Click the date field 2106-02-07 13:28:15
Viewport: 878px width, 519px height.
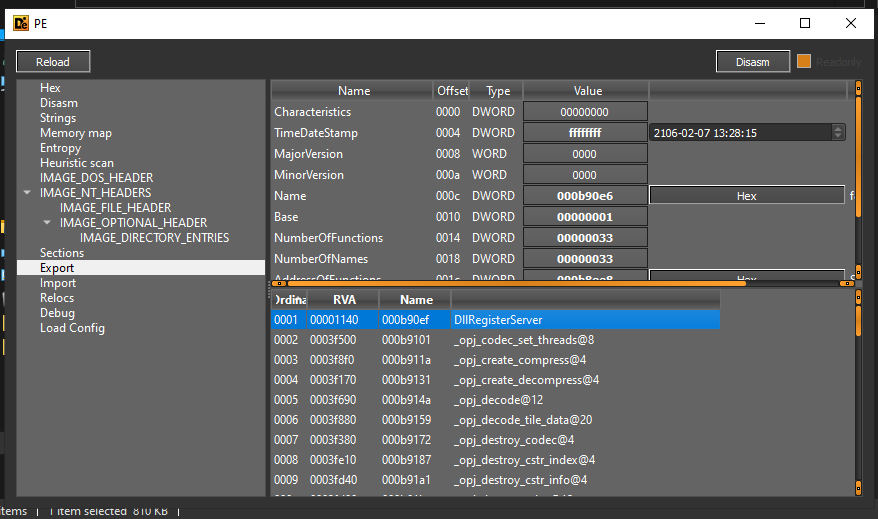tap(741, 133)
